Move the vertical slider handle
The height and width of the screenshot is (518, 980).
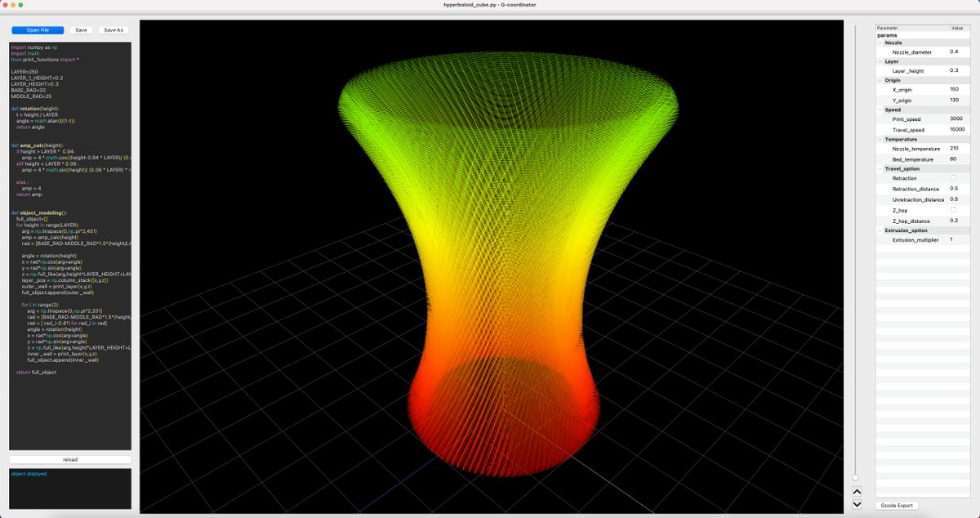coord(856,478)
